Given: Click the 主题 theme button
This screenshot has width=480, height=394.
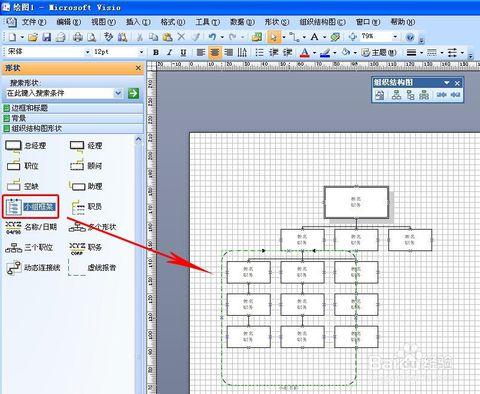Looking at the screenshot, I should pos(379,53).
